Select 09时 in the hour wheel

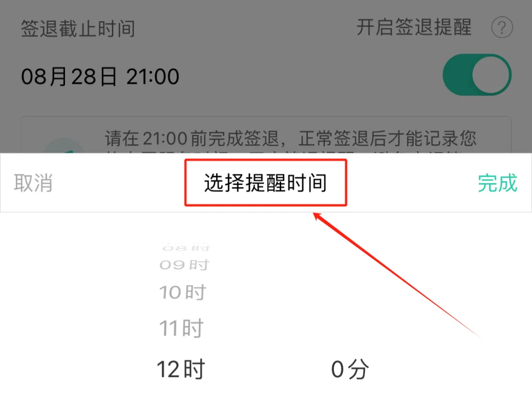[x=185, y=264]
